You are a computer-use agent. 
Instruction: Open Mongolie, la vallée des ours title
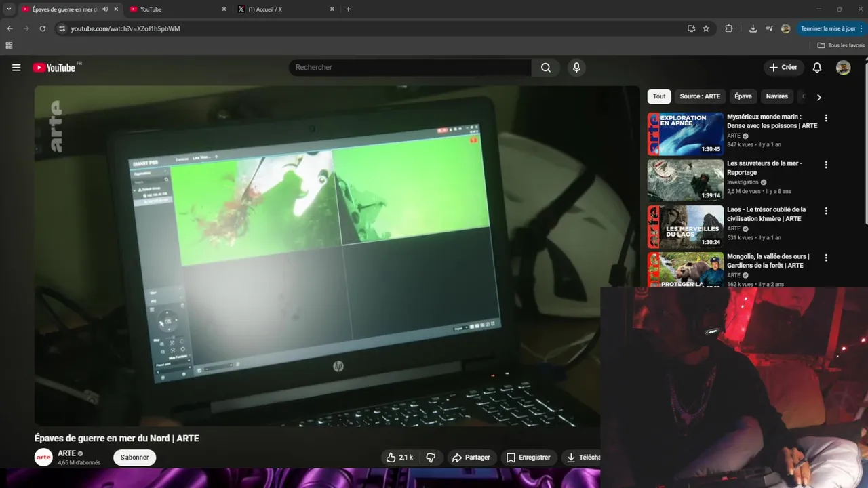point(768,261)
